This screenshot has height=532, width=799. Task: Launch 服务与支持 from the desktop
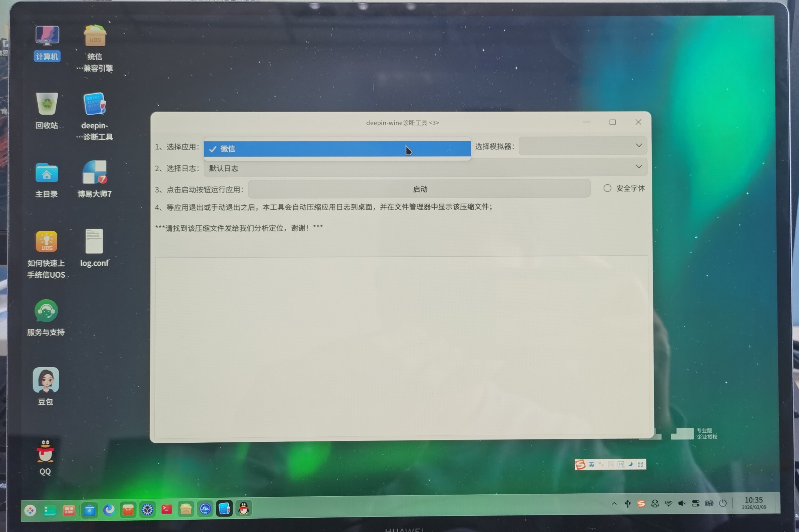[46, 311]
